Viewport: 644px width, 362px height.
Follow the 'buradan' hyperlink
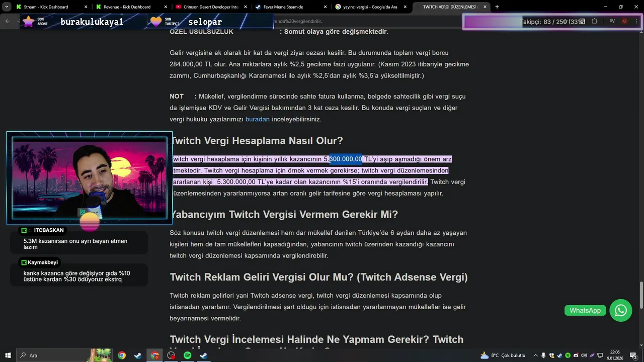click(258, 119)
